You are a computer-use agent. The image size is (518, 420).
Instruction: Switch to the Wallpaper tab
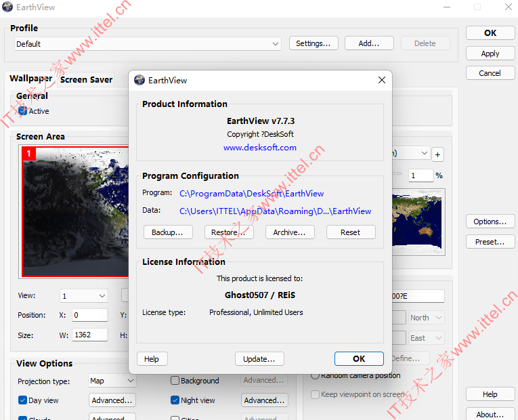(x=30, y=79)
